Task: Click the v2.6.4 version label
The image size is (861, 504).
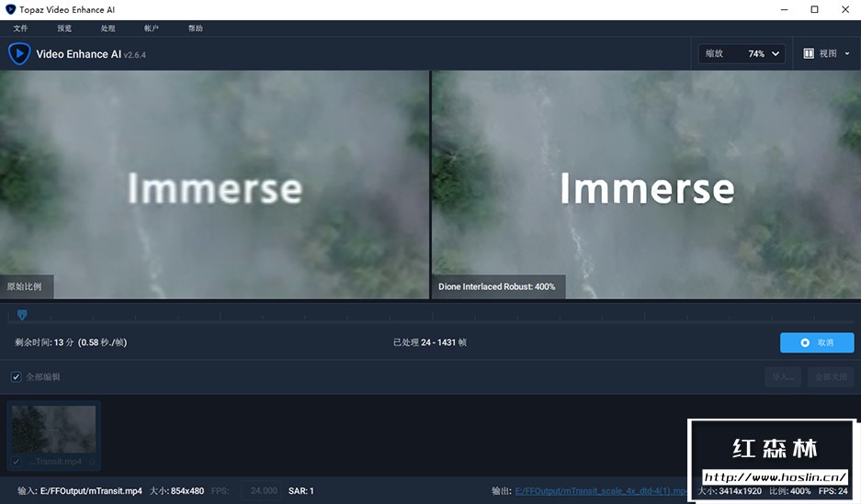Action: tap(134, 55)
